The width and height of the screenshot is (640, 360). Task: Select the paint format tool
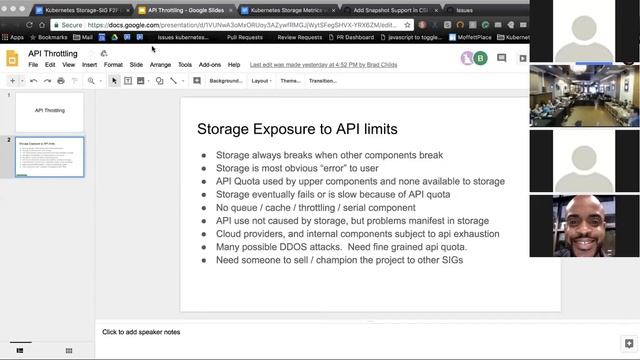74,81
